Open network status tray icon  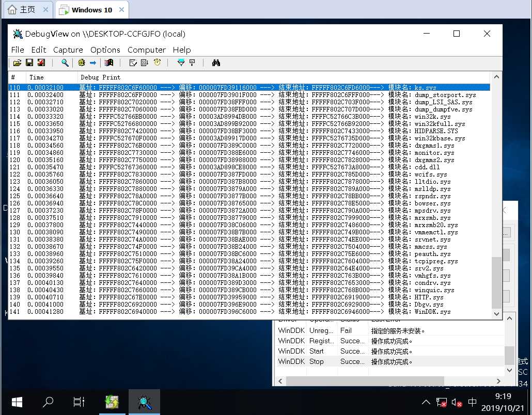coord(441,403)
